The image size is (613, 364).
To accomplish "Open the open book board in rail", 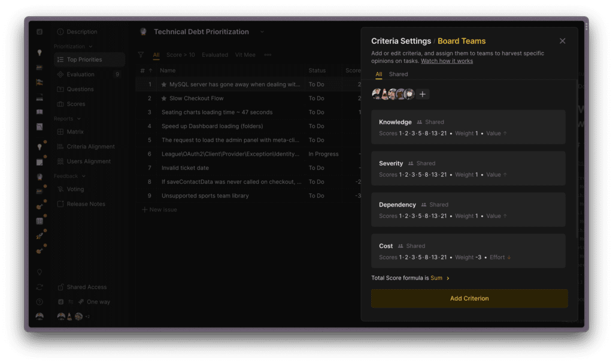I will tap(40, 112).
